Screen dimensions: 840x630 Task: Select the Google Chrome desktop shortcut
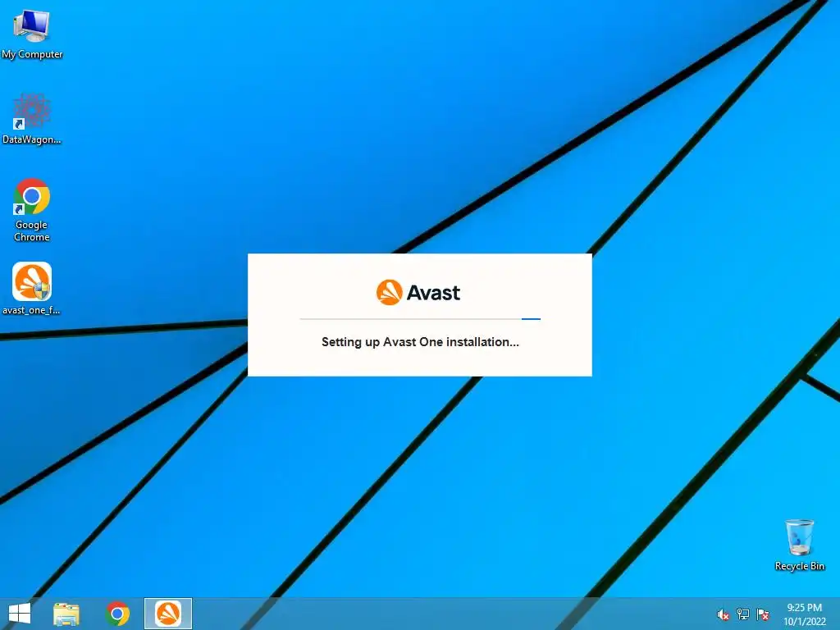click(32, 210)
